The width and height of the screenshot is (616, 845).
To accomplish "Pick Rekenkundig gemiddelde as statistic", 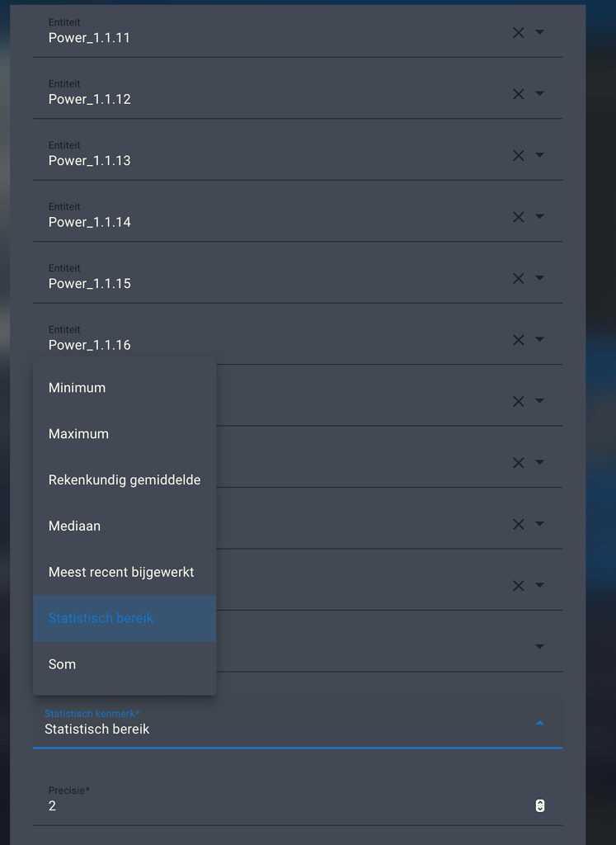I will (124, 479).
